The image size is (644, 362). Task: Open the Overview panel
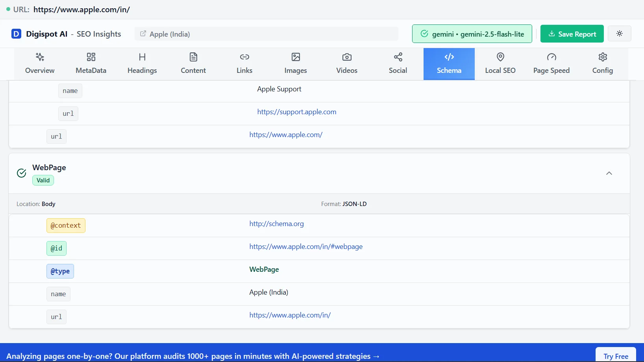tap(39, 63)
